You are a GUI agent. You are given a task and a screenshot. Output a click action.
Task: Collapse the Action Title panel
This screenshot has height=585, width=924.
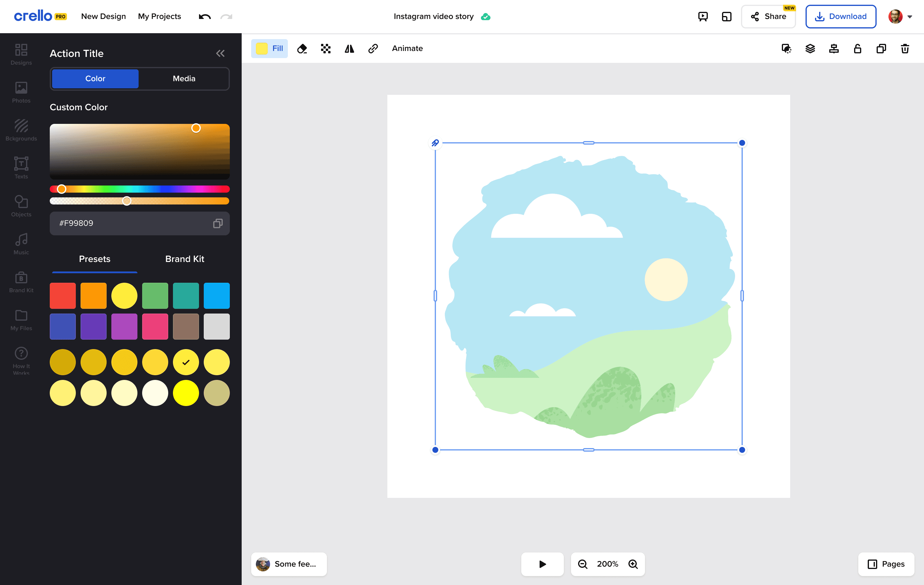(x=220, y=53)
